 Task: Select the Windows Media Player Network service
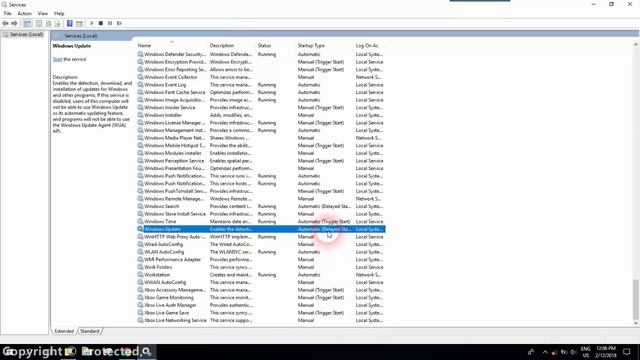coord(261,138)
